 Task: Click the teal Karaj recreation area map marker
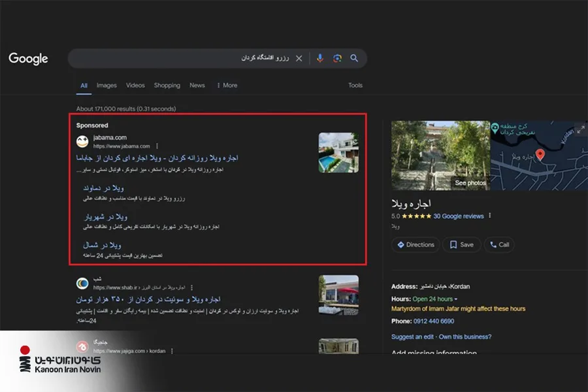click(495, 128)
